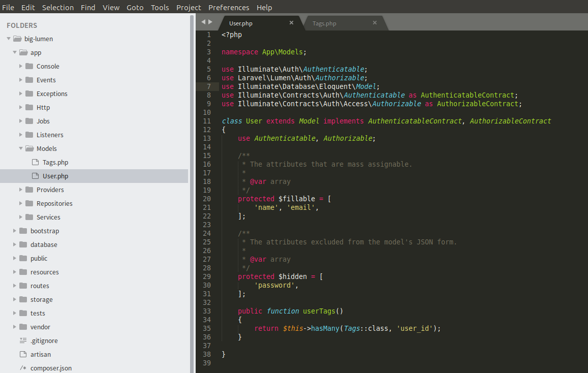
Task: Click the Exceptions folder icon
Action: [29, 94]
